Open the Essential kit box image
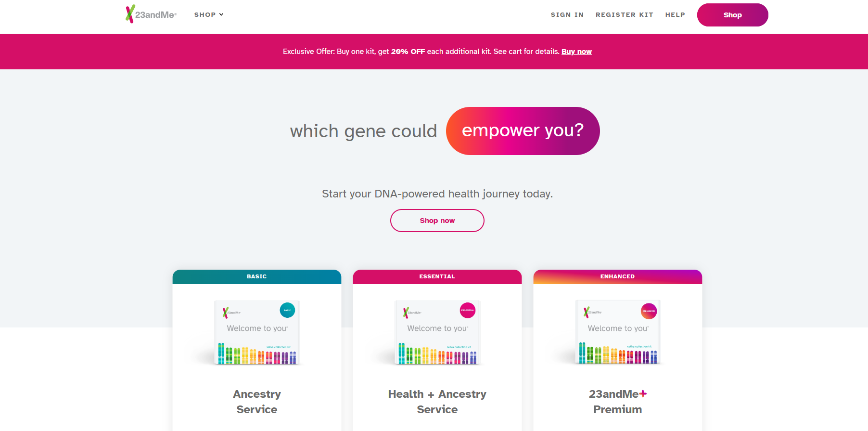This screenshot has height=431, width=868. [437, 333]
